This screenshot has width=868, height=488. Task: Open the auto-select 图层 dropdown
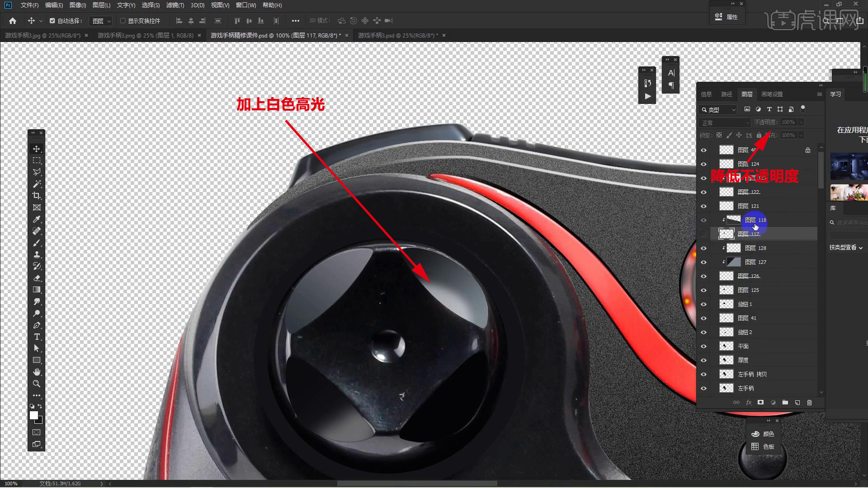(101, 21)
